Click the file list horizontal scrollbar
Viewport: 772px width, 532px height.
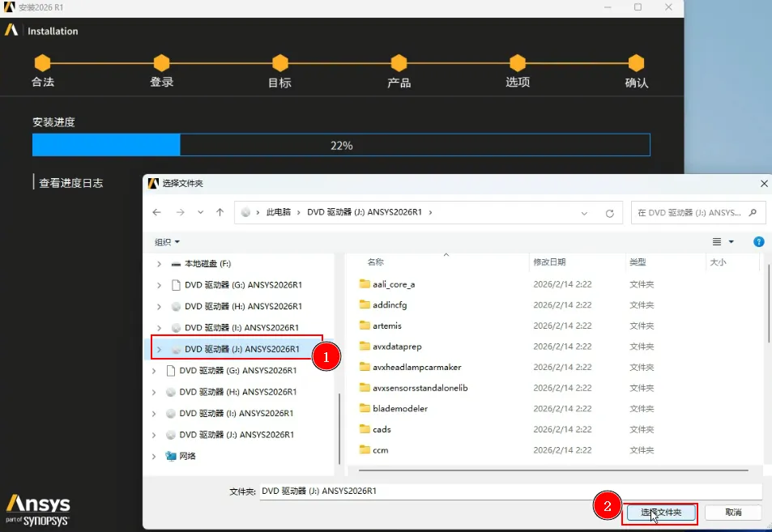click(553, 470)
